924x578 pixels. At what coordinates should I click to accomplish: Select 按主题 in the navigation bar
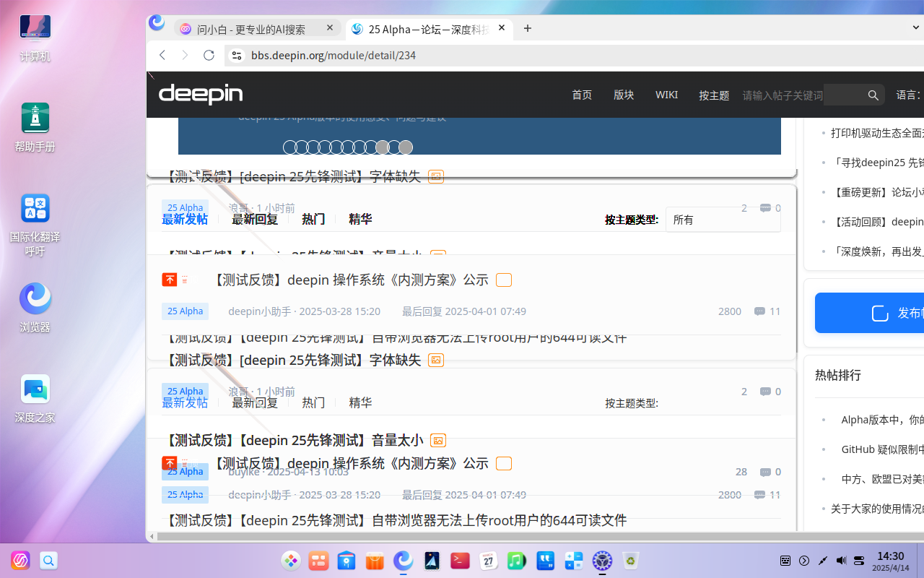point(714,95)
